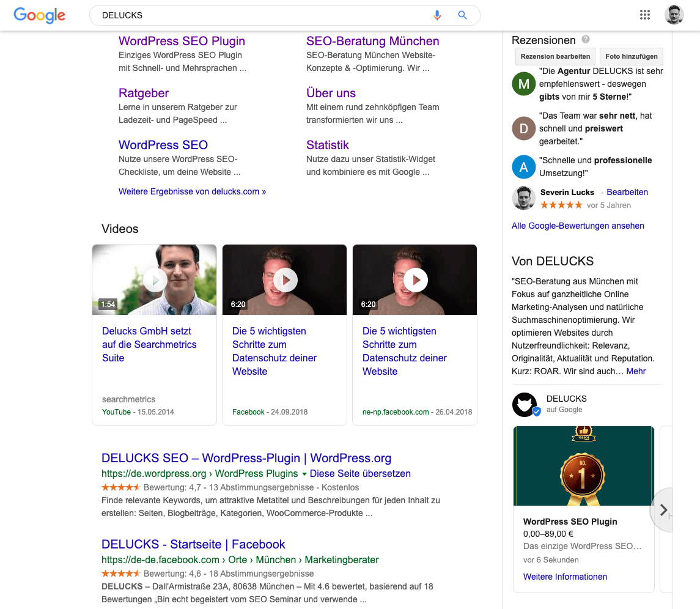Open the WordPress SEO sitelink
700x609 pixels.
click(x=163, y=145)
